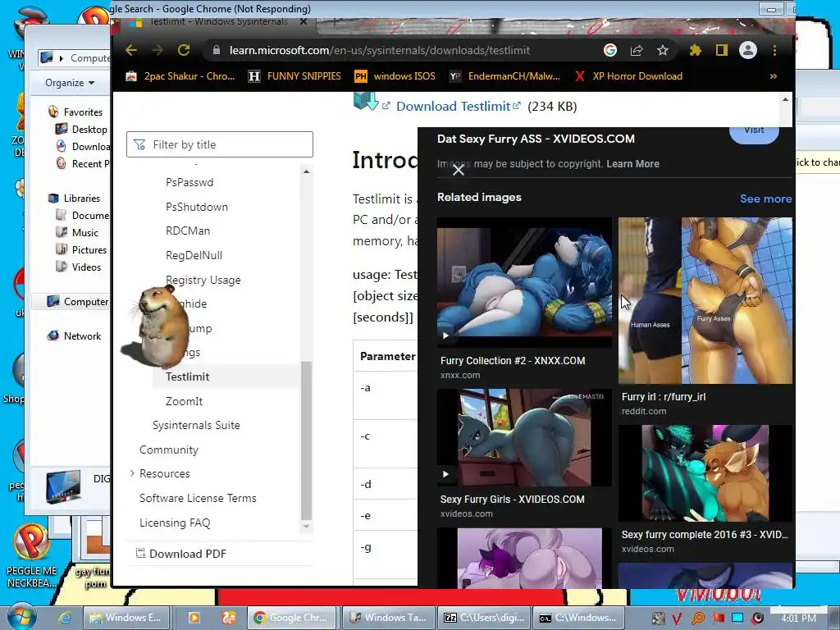Open the XP Horror Download bookmark
Image resolution: width=840 pixels, height=630 pixels.
point(628,76)
